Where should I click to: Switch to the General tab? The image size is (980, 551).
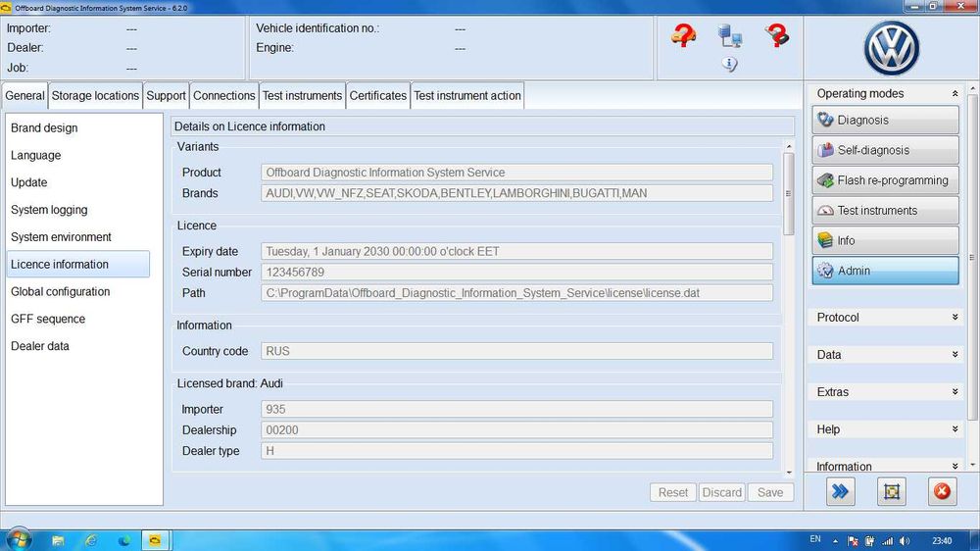point(25,96)
